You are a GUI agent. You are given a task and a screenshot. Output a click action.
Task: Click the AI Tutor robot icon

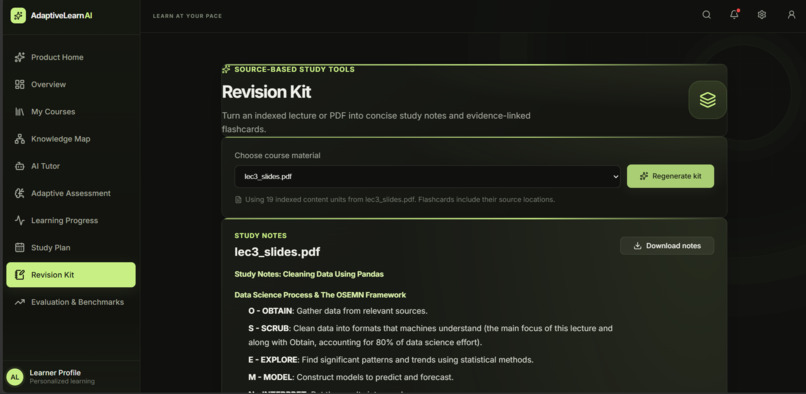coord(20,166)
